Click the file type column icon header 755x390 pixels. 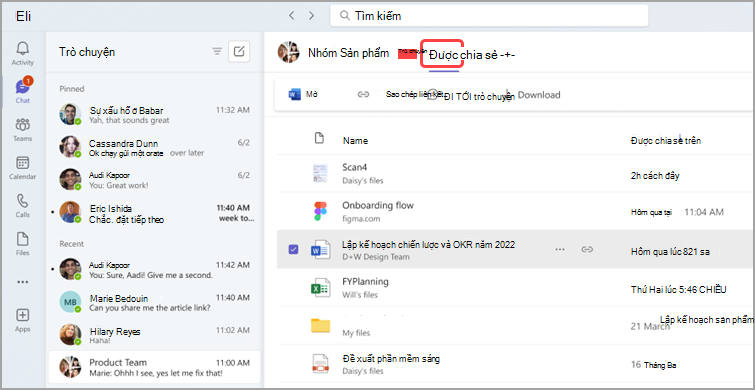[x=318, y=139]
